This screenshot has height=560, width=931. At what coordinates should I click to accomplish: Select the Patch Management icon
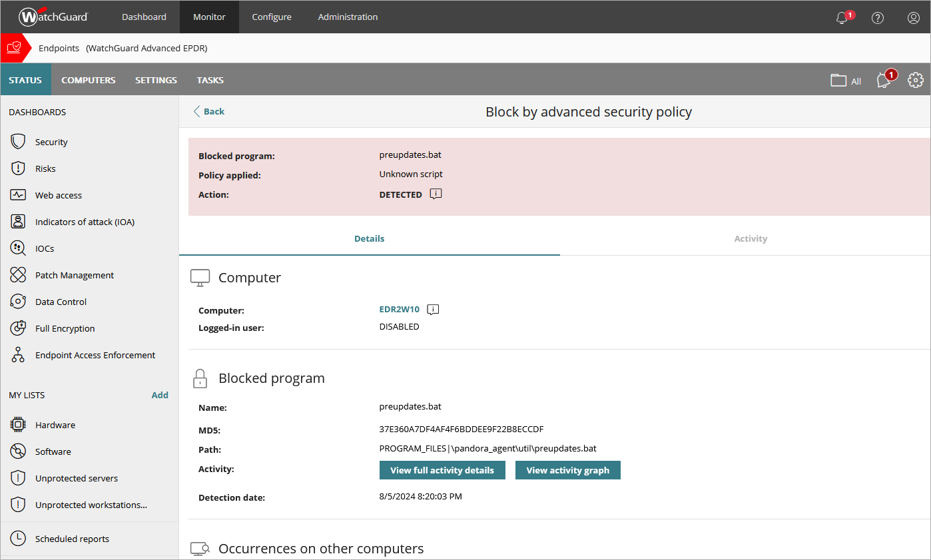point(18,275)
